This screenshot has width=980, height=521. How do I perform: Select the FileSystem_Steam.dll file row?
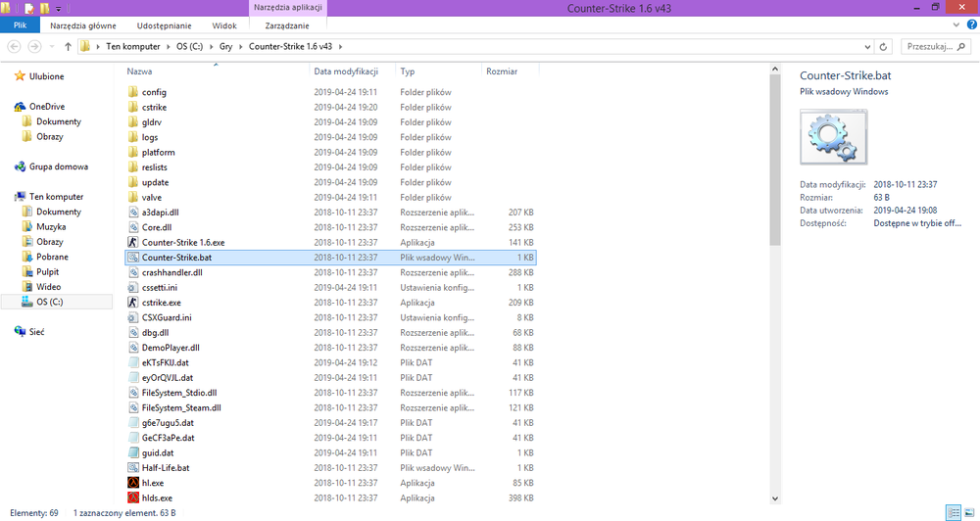tap(330, 408)
